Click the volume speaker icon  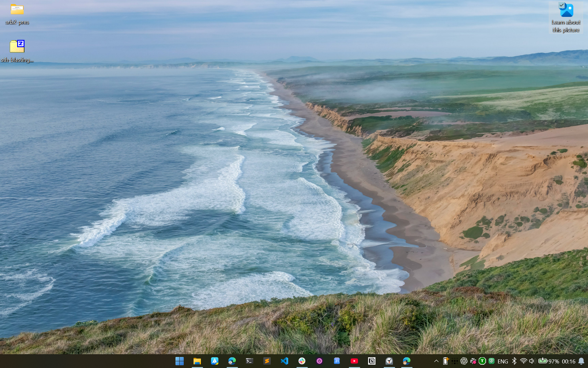532,361
